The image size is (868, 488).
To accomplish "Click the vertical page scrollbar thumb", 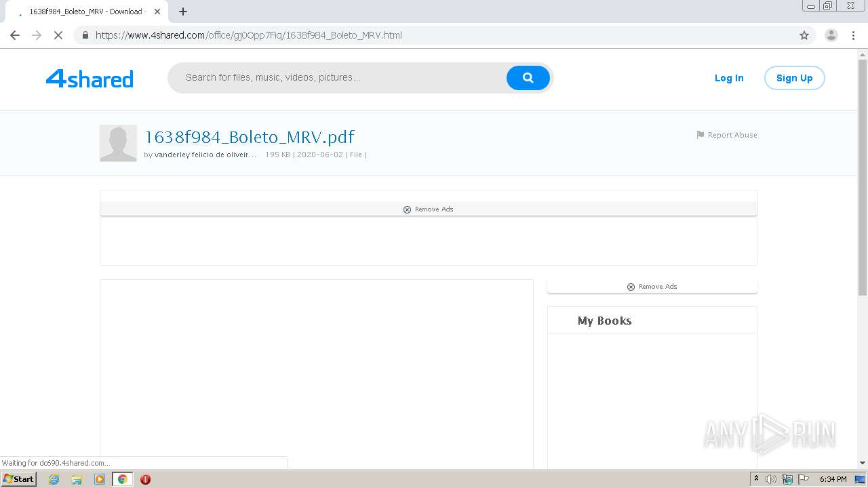I will (x=863, y=176).
